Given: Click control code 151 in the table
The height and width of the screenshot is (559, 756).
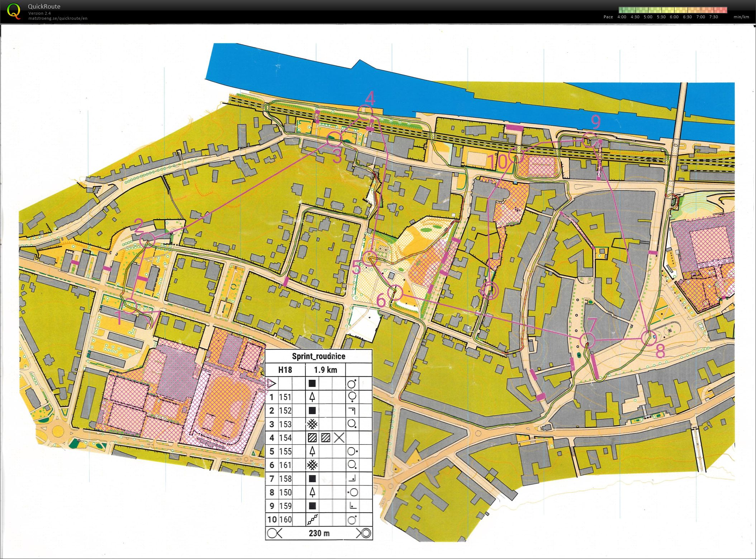Looking at the screenshot, I should click(x=285, y=397).
